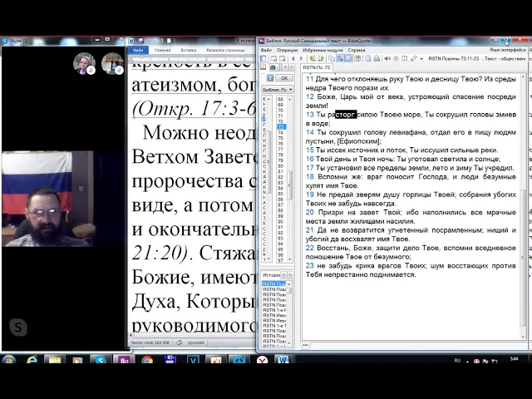532x399 pixels.
Task: Click the link chain icon in BibleQuote
Action: pyautogui.click(x=414, y=59)
